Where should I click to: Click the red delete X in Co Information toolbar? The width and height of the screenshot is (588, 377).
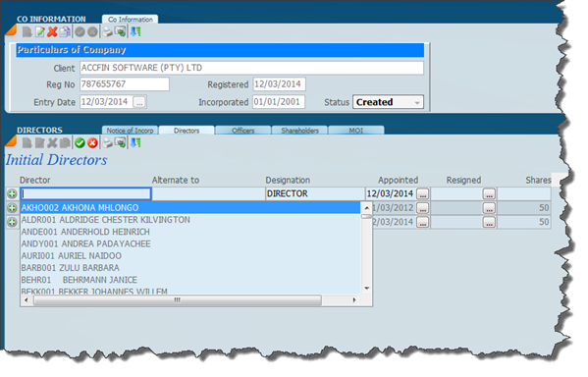[52, 31]
